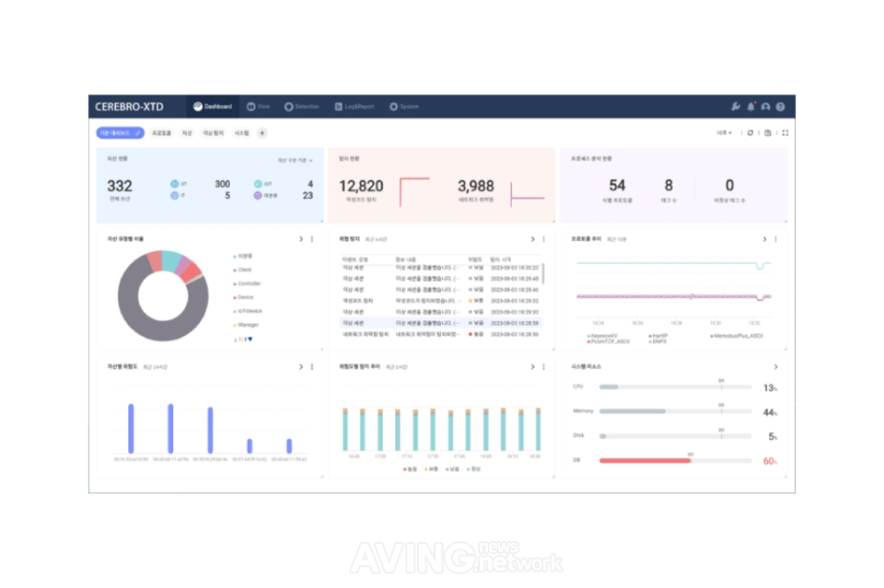Click the dashboard refresh icon
The width and height of the screenshot is (884, 588).
(750, 133)
